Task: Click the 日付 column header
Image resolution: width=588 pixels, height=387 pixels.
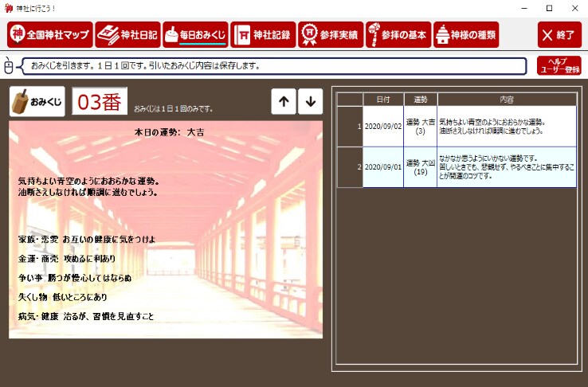Action: click(x=382, y=100)
